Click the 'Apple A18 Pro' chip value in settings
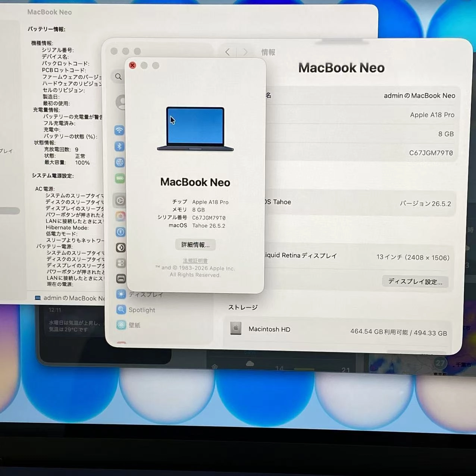 (x=432, y=115)
